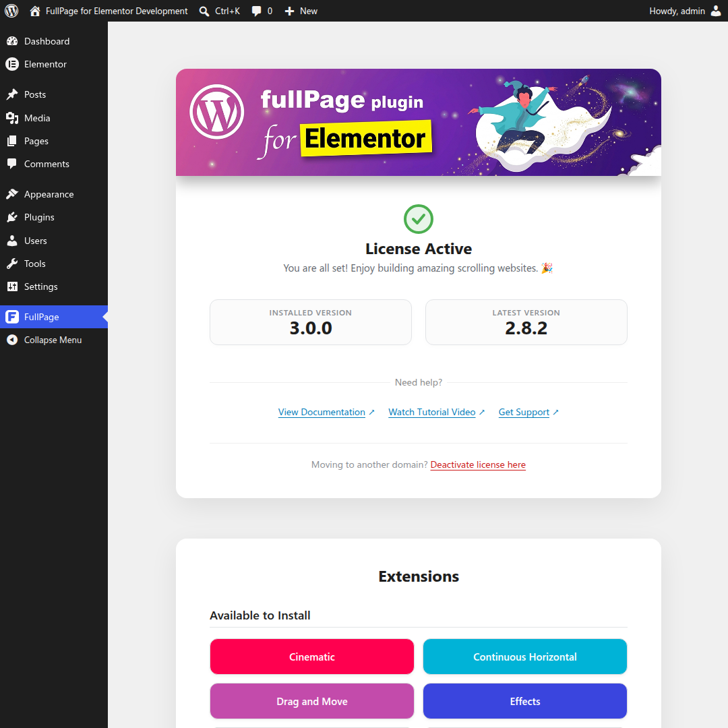Click the Appearance paintbrush icon
Image resolution: width=728 pixels, height=728 pixels.
point(12,194)
